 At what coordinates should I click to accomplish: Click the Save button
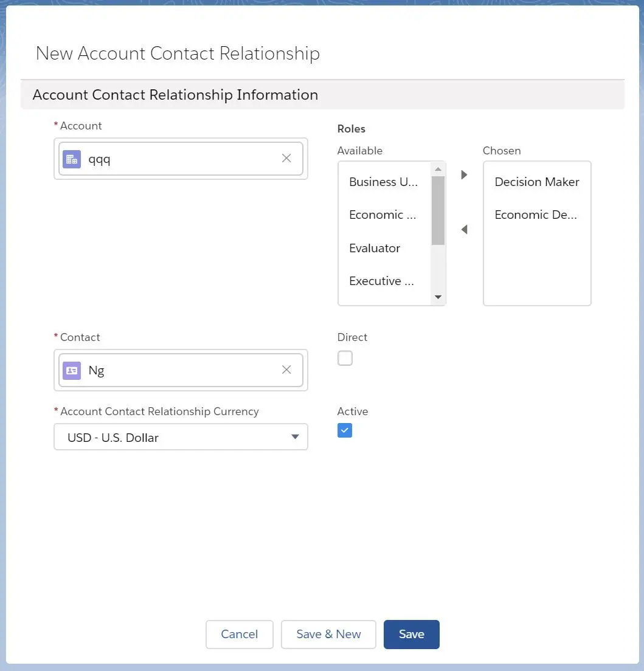412,634
